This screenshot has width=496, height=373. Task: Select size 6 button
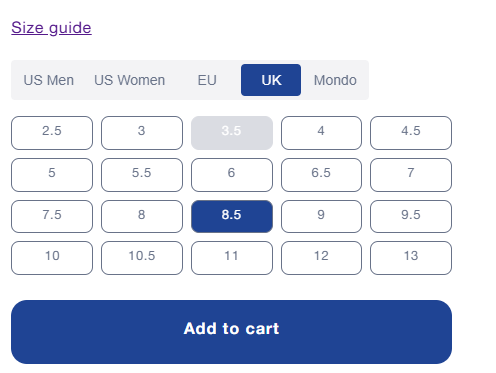232,175
